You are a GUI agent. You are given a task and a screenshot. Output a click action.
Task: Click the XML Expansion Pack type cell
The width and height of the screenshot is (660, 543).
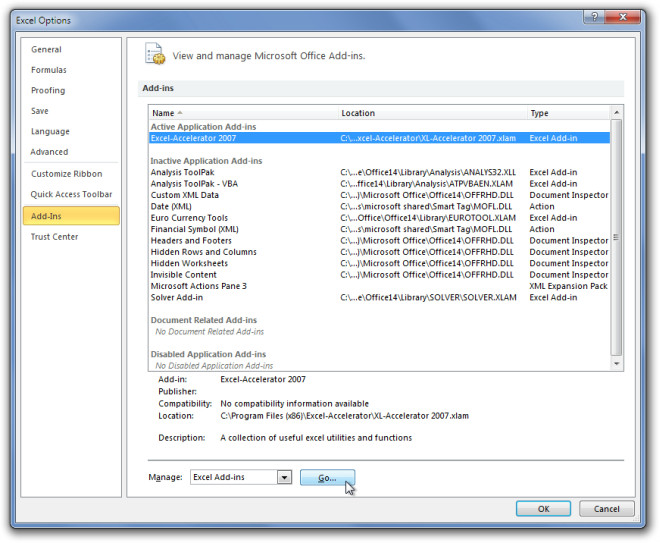[x=568, y=286]
